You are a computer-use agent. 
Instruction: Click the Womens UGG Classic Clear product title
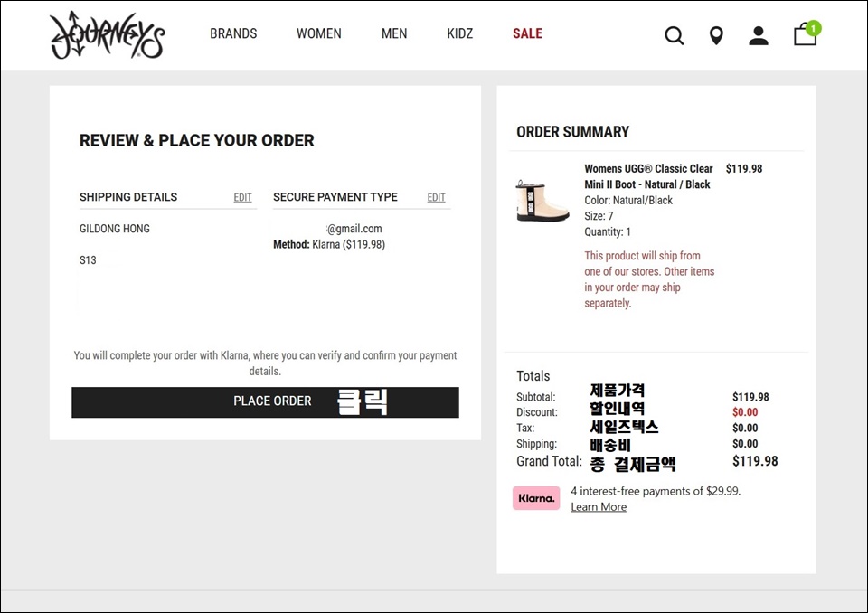[648, 176]
